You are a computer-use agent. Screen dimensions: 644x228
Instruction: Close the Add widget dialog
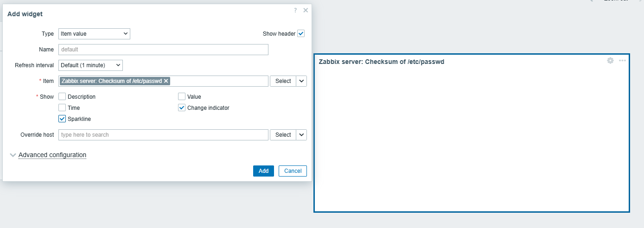pyautogui.click(x=306, y=10)
